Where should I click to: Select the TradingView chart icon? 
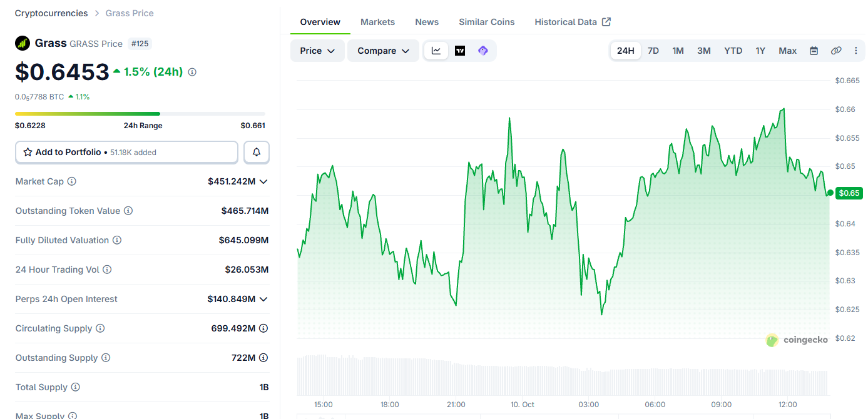click(460, 51)
